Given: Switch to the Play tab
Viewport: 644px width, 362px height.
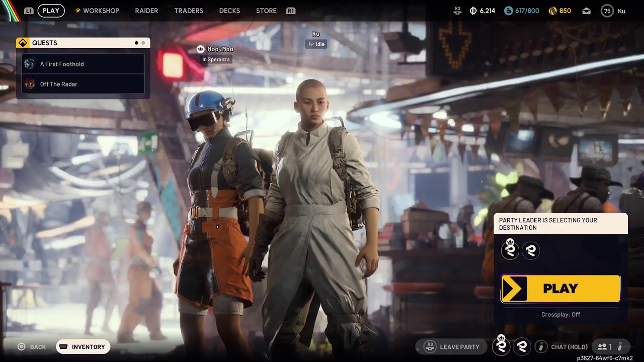Looking at the screenshot, I should point(51,11).
